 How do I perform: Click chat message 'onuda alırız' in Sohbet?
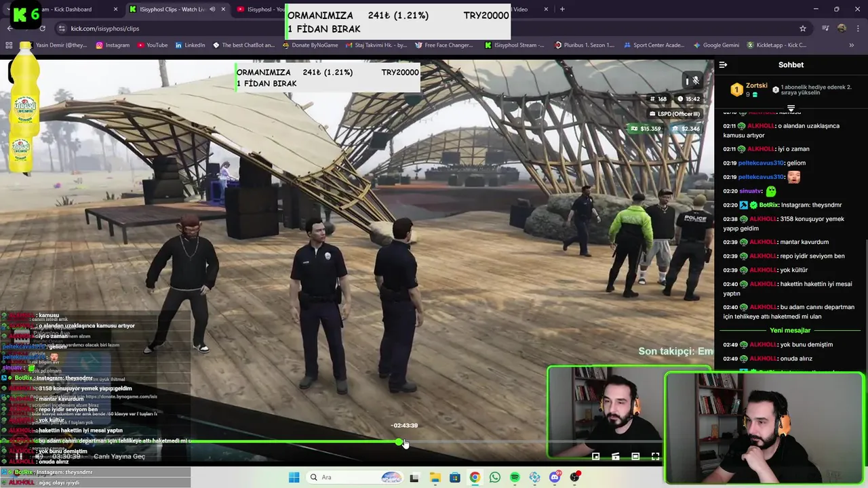click(x=796, y=359)
